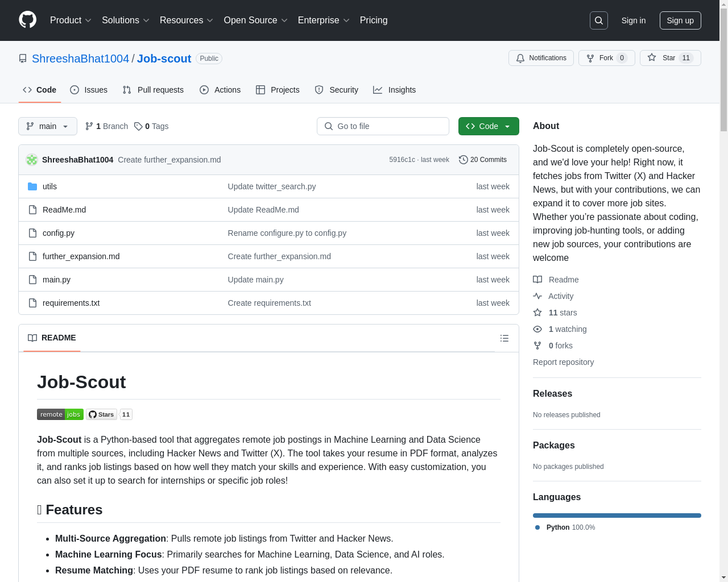The image size is (728, 582).
Task: Click the Fork count 0 counter
Action: pyautogui.click(x=622, y=58)
